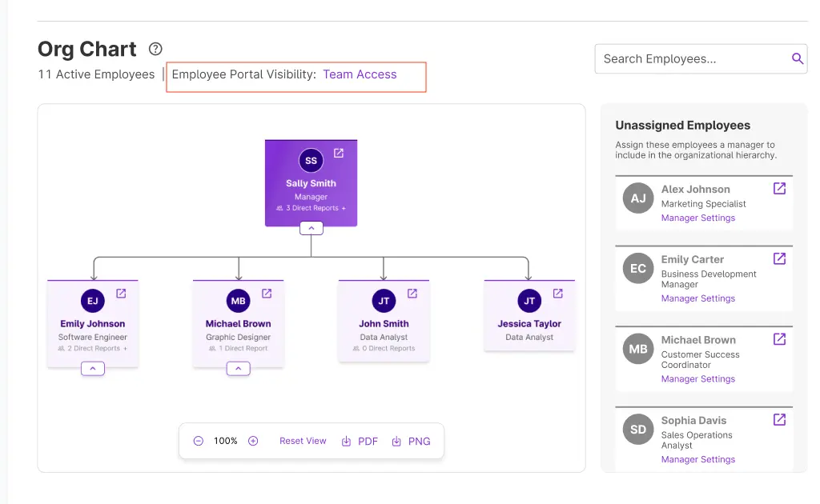This screenshot has height=504, width=820.
Task: Open Alex Johnson's external link icon in sidebar
Action: coord(778,188)
